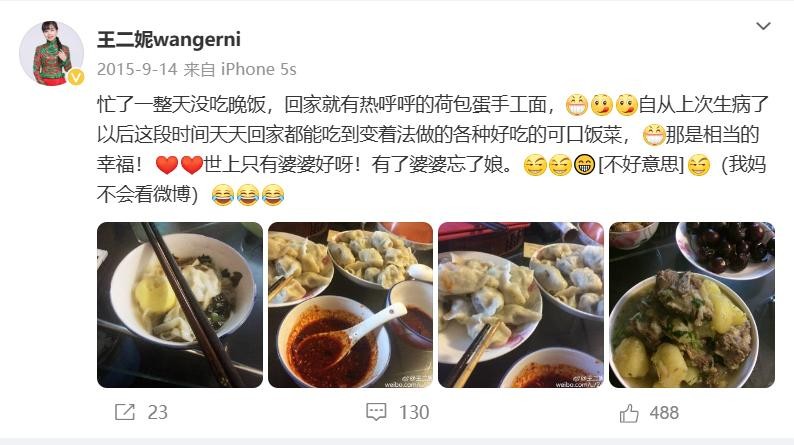Click the comment count 130
The height and width of the screenshot is (445, 794).
414,412
